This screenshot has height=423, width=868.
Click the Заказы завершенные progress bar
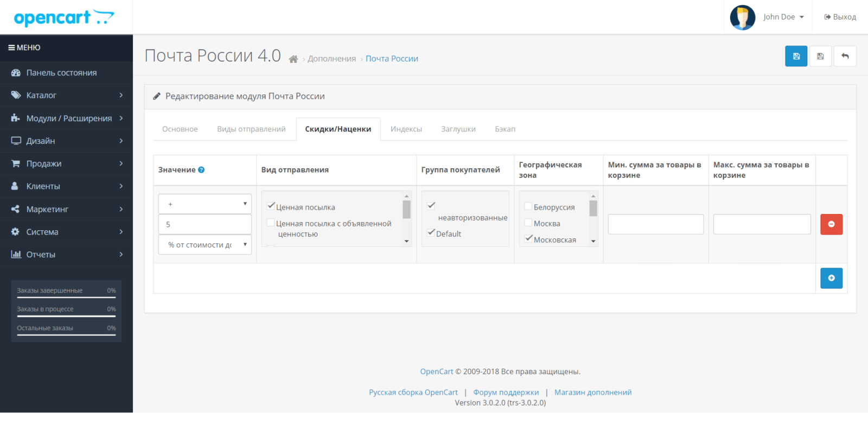[66, 298]
